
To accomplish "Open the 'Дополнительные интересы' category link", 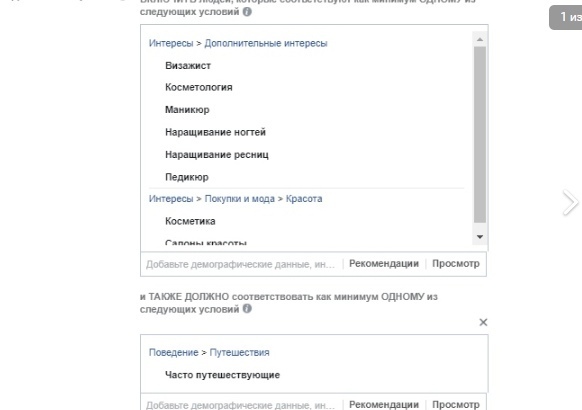I will click(266, 43).
